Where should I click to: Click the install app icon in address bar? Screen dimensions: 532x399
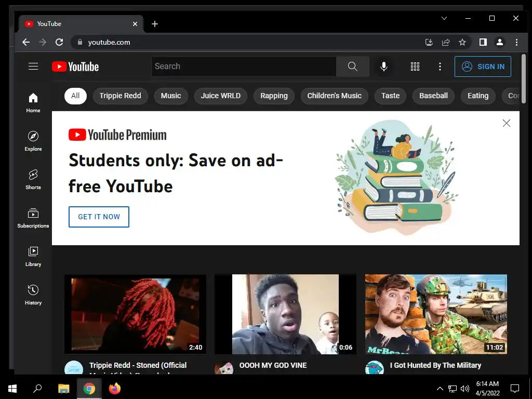(429, 42)
